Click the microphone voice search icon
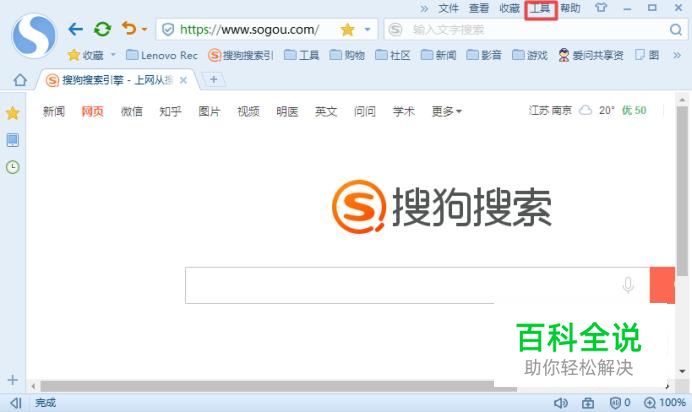 (x=628, y=285)
